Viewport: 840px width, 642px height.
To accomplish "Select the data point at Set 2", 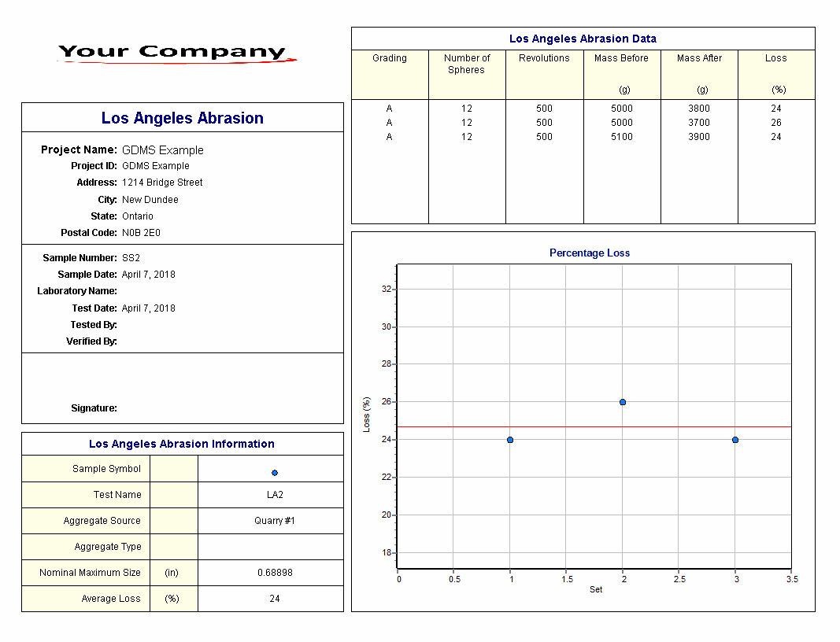I will 623,402.
